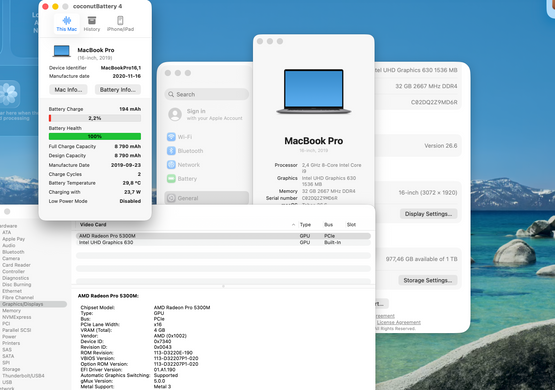
Task: Click the 977,46 GB available of 1 TB text
Action: (x=422, y=259)
